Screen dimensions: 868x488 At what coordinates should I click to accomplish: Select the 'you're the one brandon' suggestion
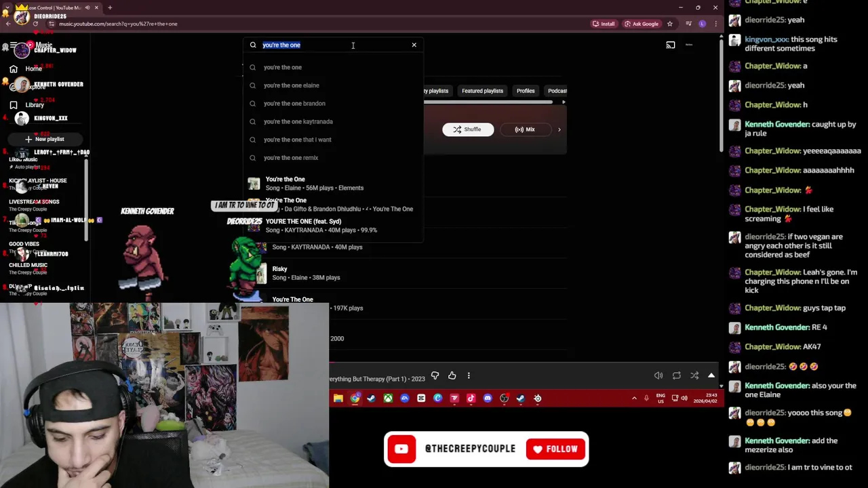pos(334,103)
